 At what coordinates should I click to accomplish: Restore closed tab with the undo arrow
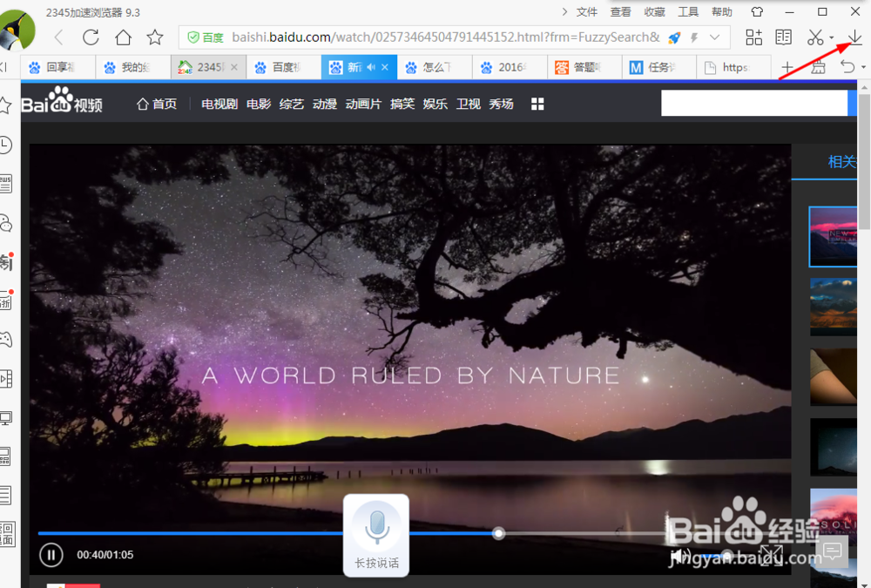coord(847,67)
